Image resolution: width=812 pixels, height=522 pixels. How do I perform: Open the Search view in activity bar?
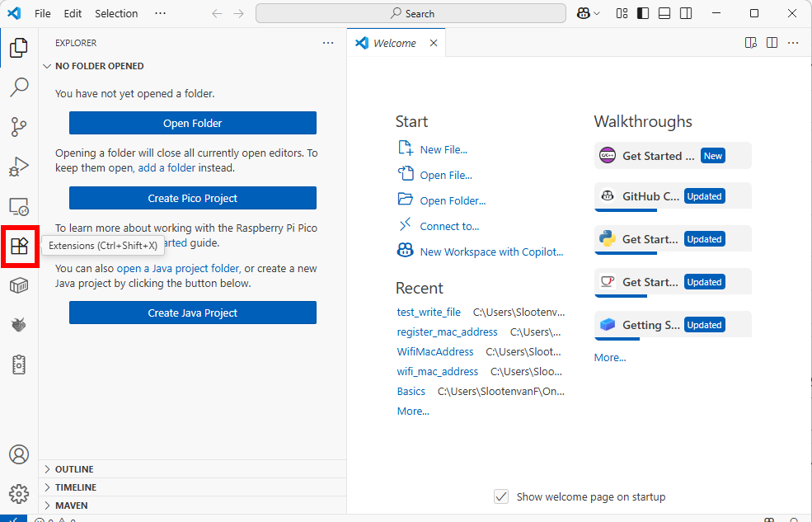[x=19, y=87]
